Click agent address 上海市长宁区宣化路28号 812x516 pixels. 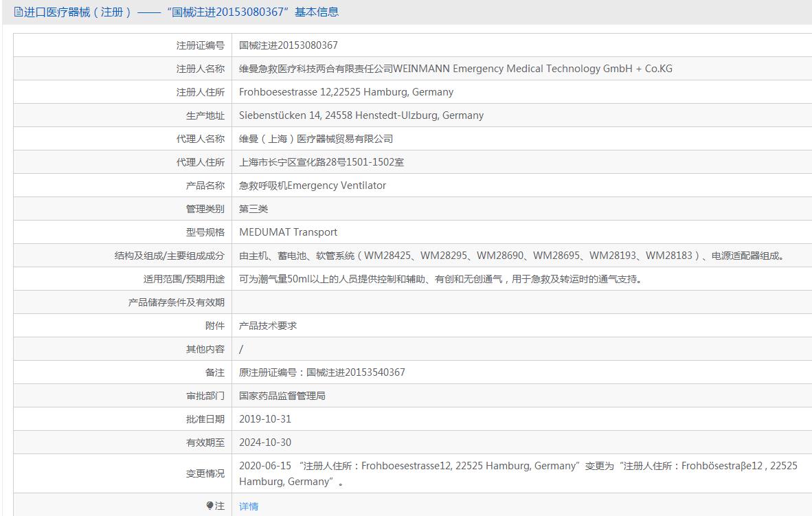[321, 162]
